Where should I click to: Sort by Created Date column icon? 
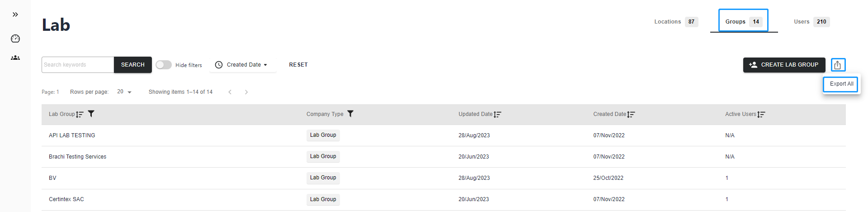click(x=631, y=114)
